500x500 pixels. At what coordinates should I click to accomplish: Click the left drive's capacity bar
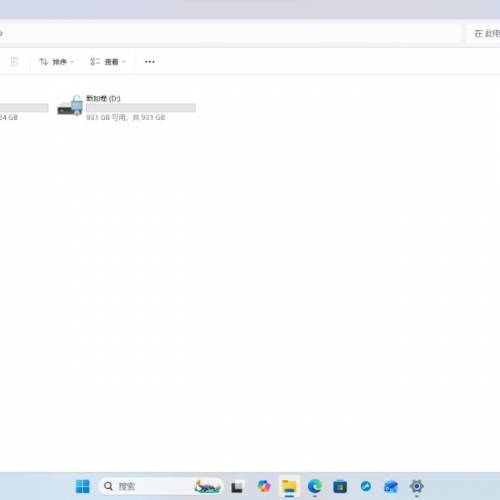[x=24, y=108]
